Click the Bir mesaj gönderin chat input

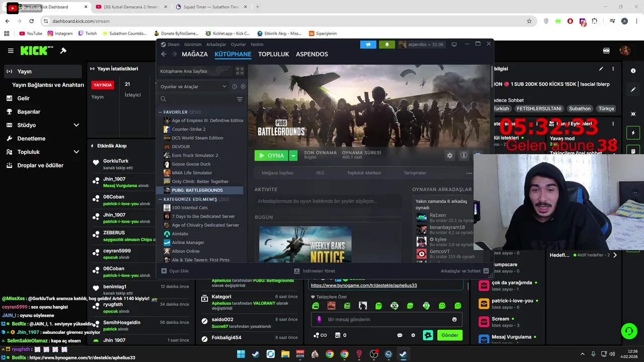pyautogui.click(x=386, y=319)
